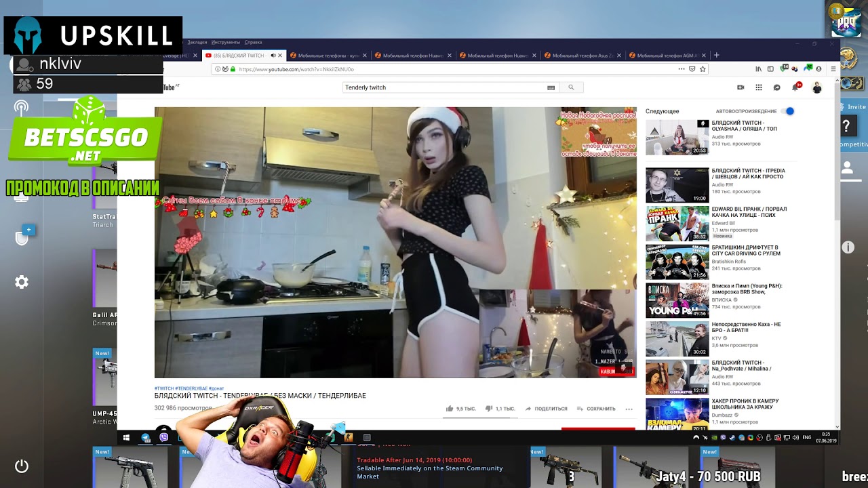Open Вписка и Пимп video thumbnail
The width and height of the screenshot is (868, 488).
coord(677,300)
